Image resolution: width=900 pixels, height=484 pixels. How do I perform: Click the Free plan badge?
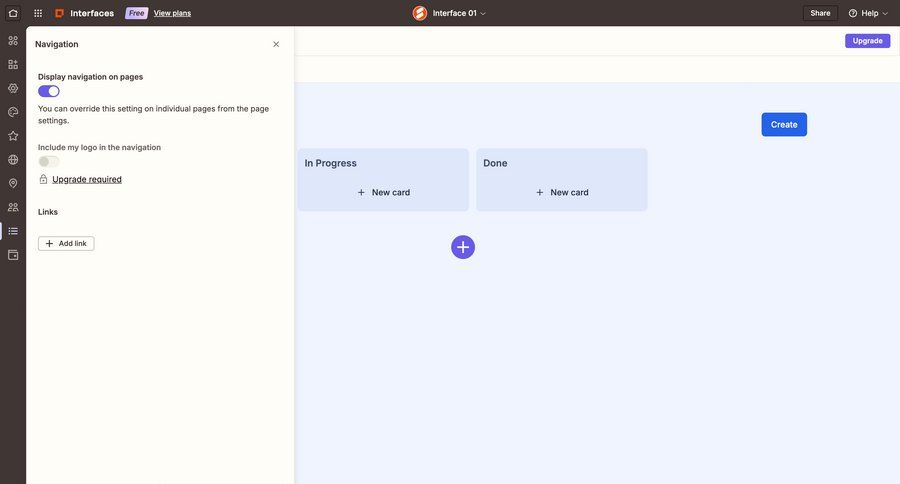pos(137,13)
